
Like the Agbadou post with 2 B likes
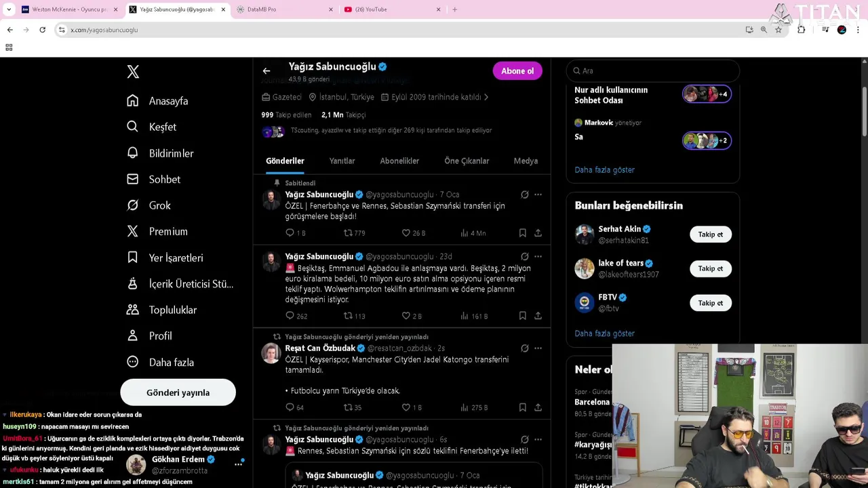point(412,316)
